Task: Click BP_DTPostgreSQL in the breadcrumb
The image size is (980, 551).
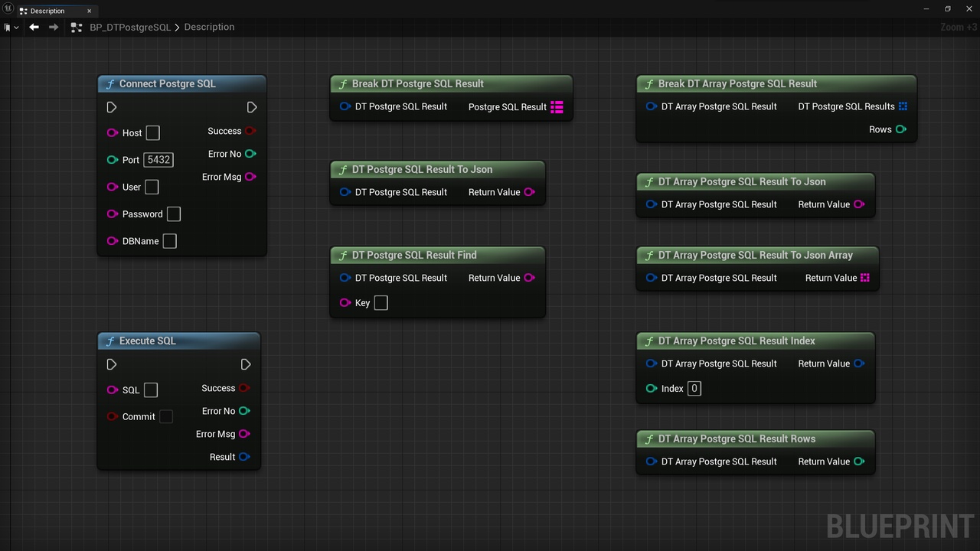Action: pyautogui.click(x=130, y=27)
